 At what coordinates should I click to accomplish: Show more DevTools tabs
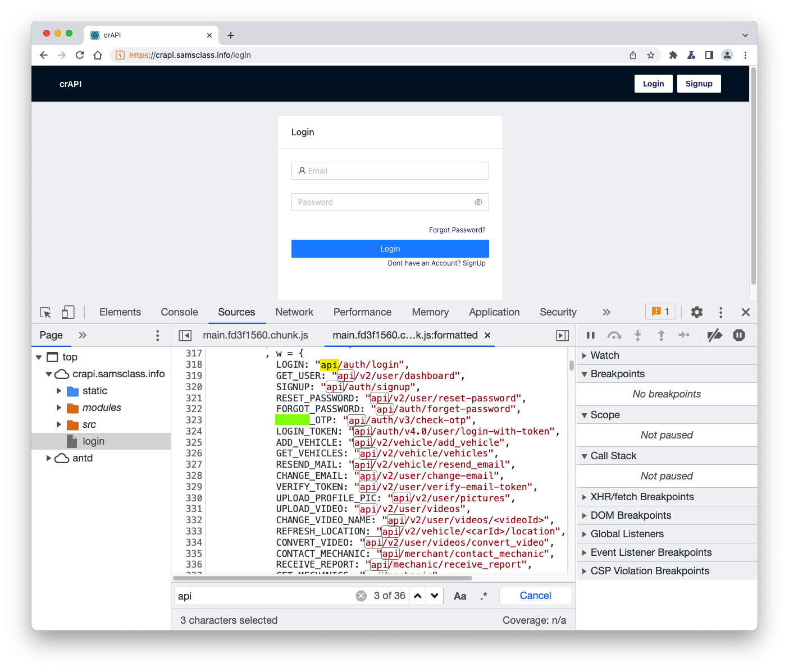(x=606, y=312)
